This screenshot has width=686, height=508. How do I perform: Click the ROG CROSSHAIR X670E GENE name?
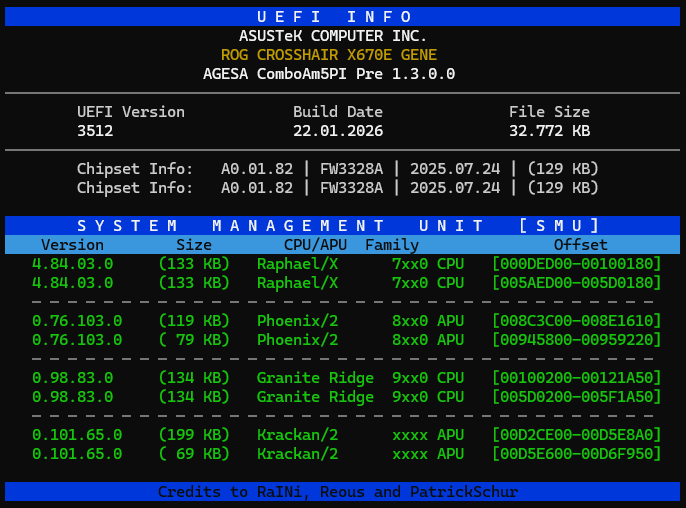[329, 55]
